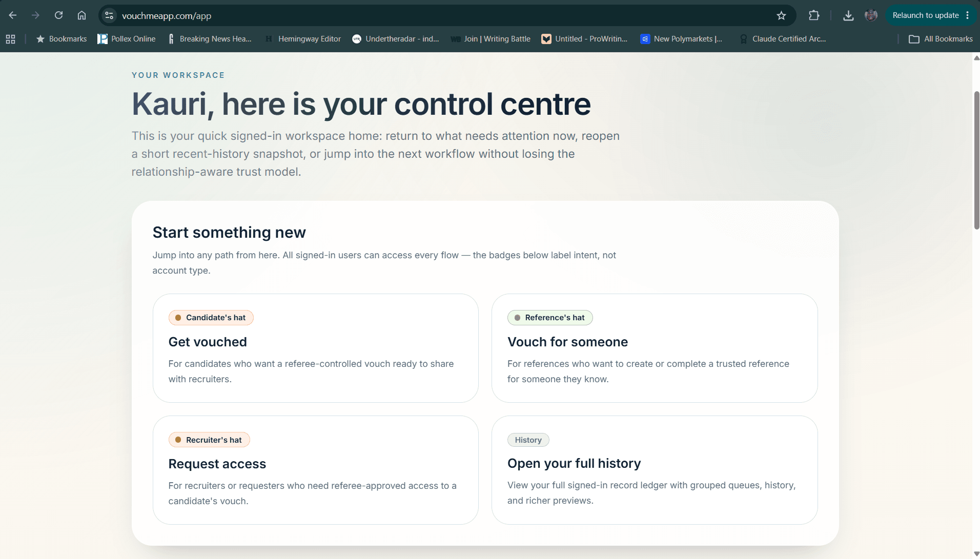Reload the vouchmeapp page

click(58, 15)
